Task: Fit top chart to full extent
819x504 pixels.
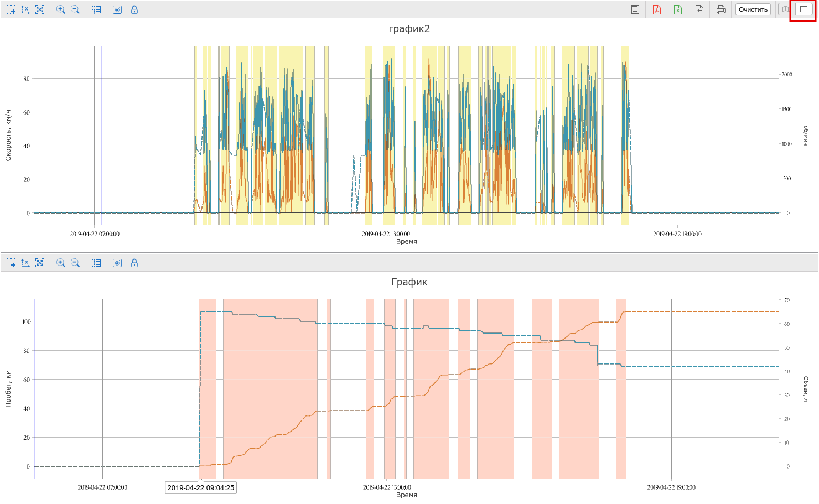Action: 40,9
